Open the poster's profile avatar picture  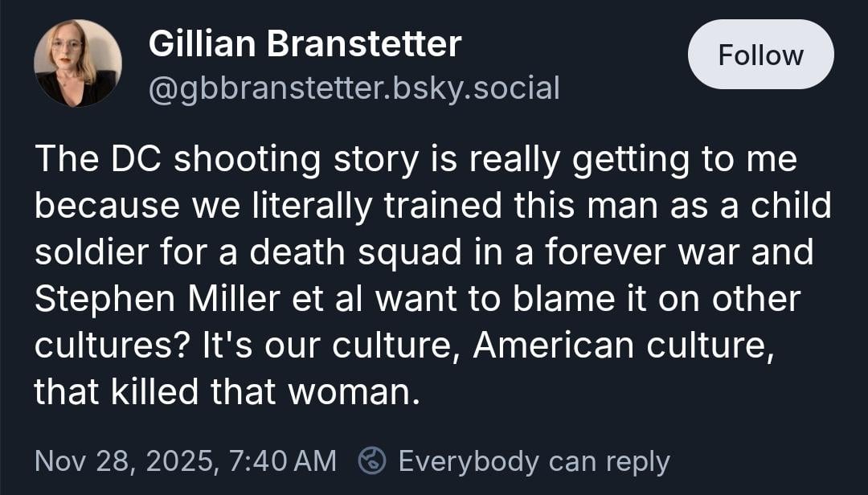pos(78,63)
